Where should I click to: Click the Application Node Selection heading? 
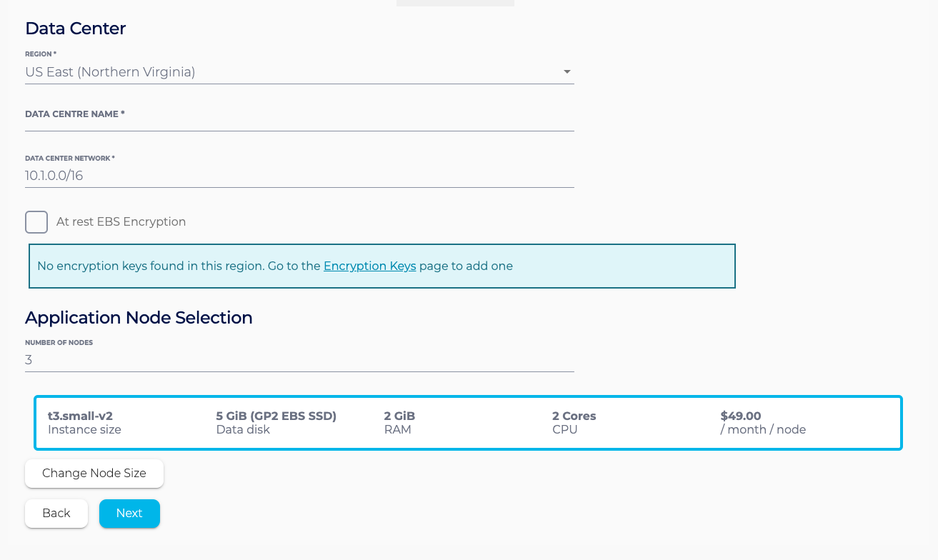click(139, 318)
